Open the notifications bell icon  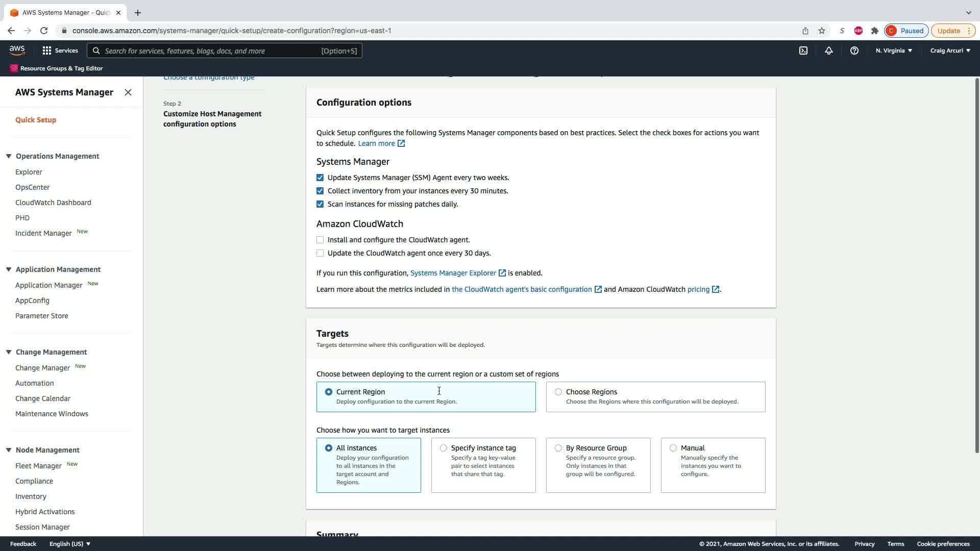pos(829,51)
